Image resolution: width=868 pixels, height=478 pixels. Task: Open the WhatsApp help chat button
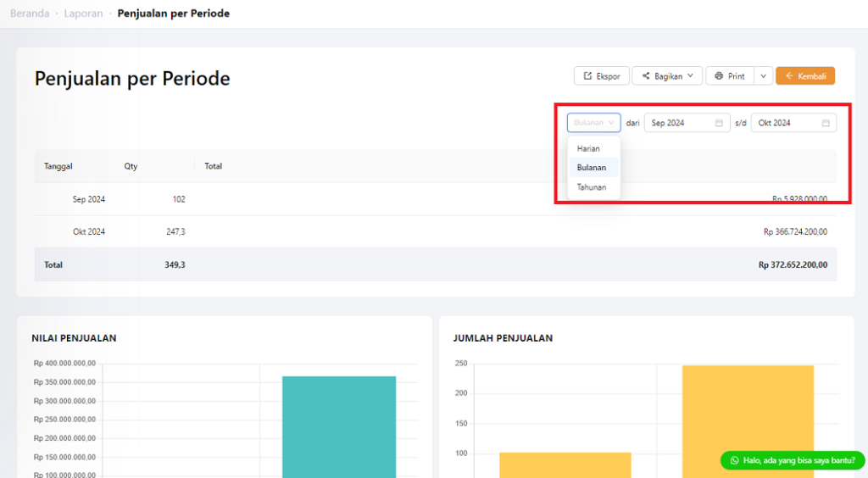pyautogui.click(x=793, y=460)
